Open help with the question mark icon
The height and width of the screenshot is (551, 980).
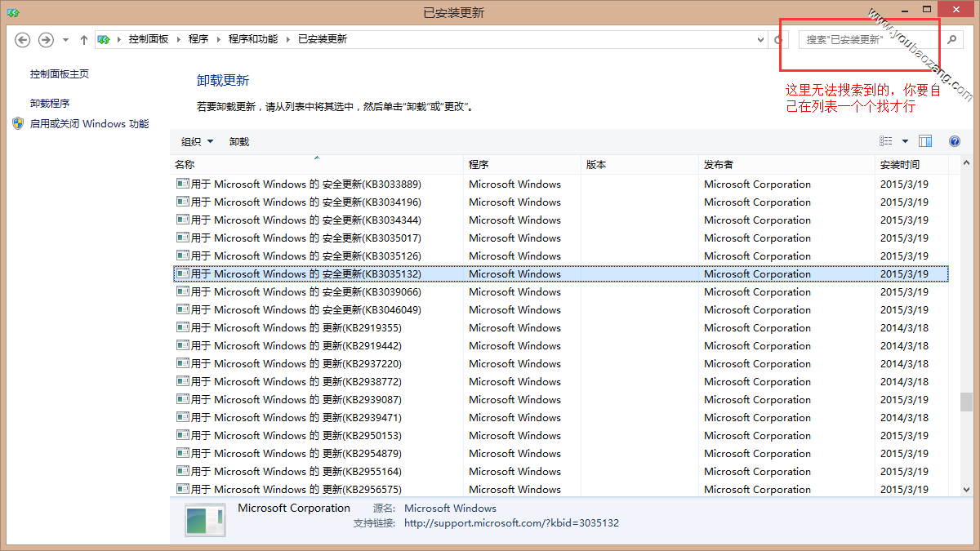coord(955,141)
